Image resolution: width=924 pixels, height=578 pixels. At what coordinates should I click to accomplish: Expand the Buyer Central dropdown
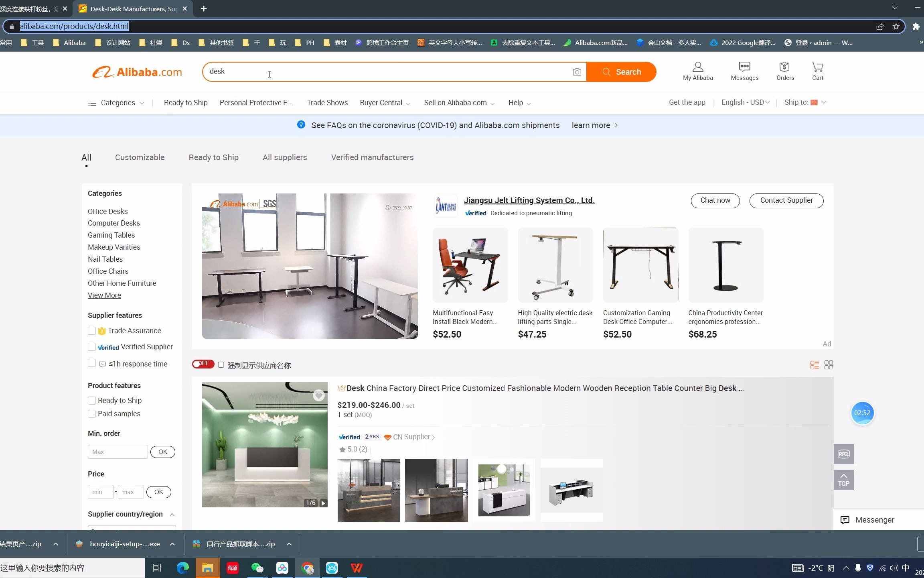click(x=385, y=103)
